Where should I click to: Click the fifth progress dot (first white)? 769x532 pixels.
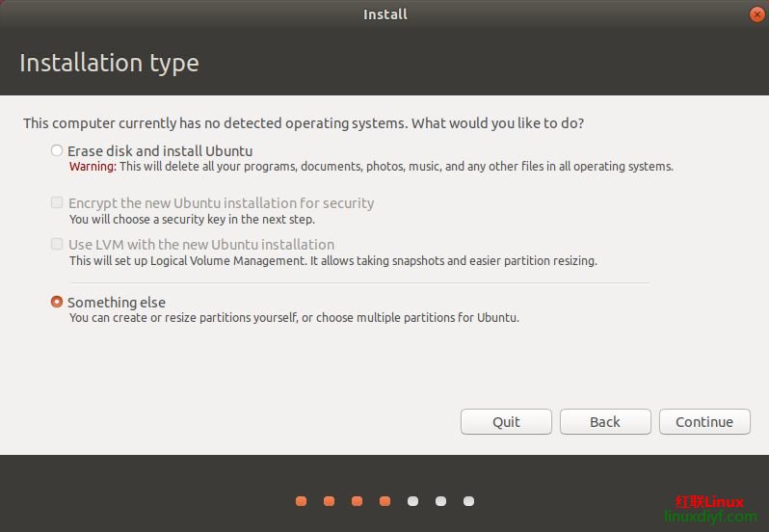412,501
